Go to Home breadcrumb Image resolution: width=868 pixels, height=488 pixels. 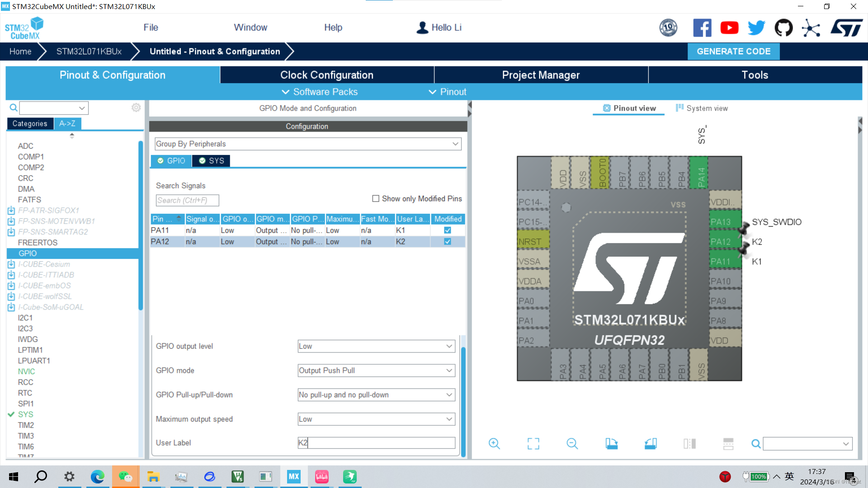[x=20, y=52]
